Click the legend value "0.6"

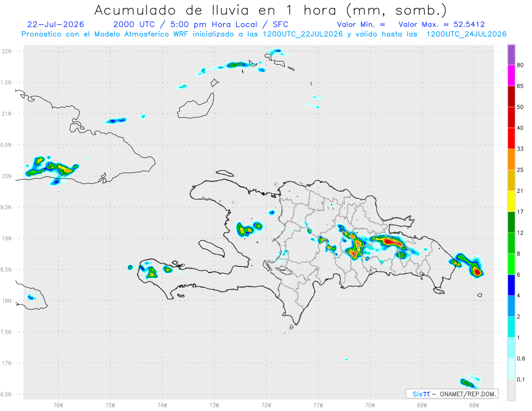click(521, 359)
